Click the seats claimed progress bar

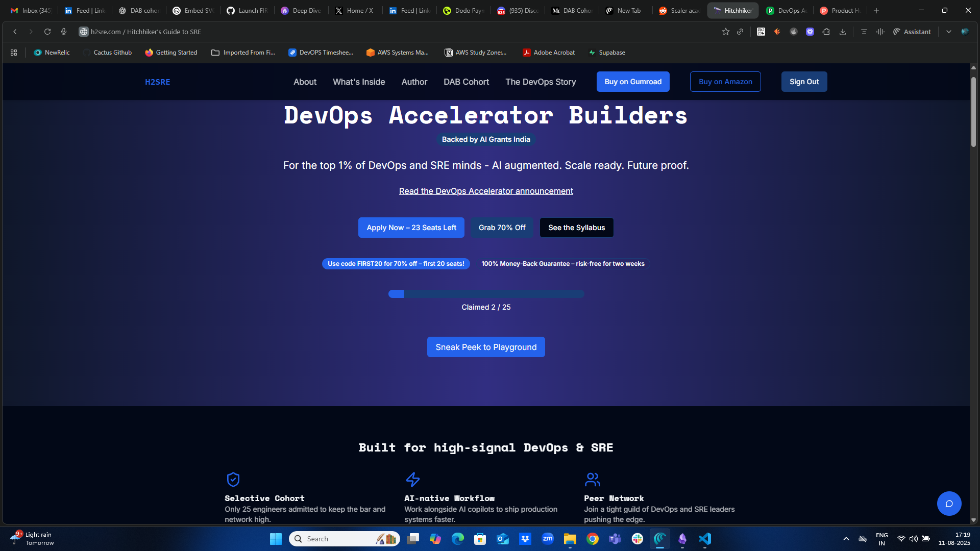486,293
